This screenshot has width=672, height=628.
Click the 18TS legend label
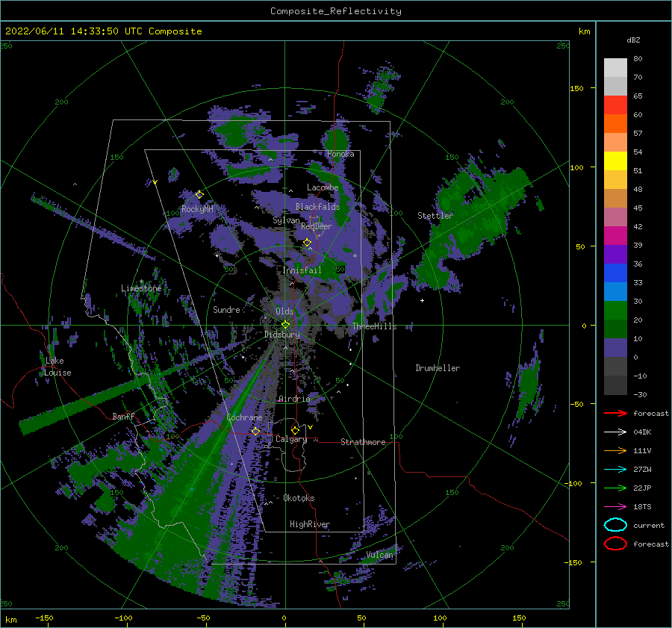pos(642,507)
